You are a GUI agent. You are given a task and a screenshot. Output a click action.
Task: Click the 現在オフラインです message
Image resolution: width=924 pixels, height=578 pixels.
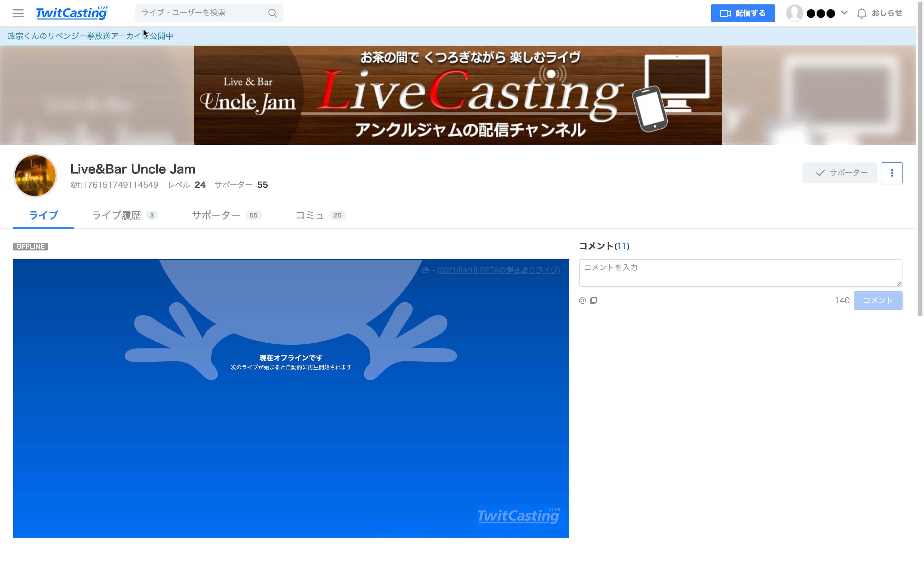291,358
